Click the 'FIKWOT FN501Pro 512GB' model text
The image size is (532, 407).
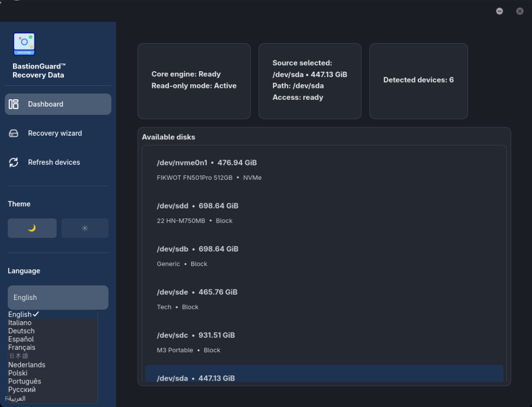[x=194, y=178]
